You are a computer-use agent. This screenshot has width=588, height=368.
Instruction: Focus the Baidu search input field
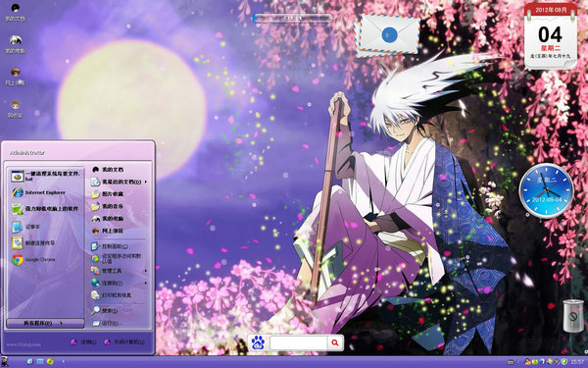[x=299, y=342]
